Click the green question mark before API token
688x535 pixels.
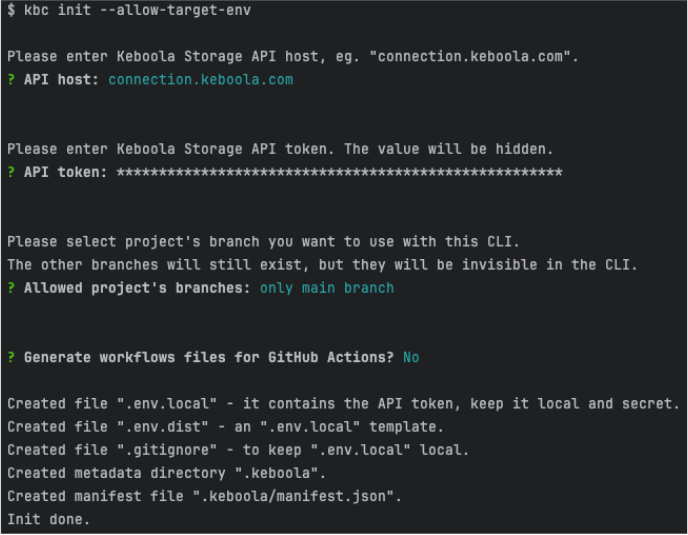[x=11, y=172]
